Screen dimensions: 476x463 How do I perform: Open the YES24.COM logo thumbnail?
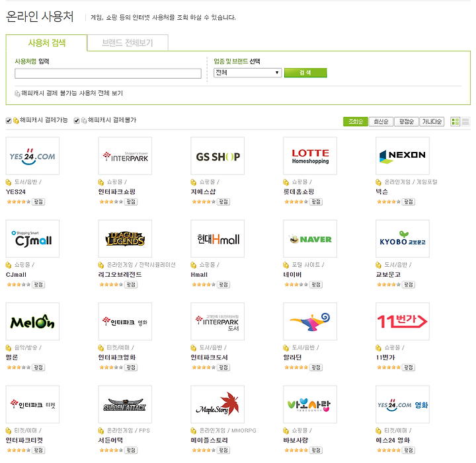tap(32, 156)
